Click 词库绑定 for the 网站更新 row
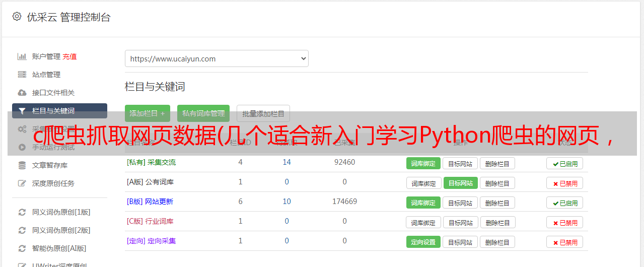The width and height of the screenshot is (644, 267). coord(423,203)
